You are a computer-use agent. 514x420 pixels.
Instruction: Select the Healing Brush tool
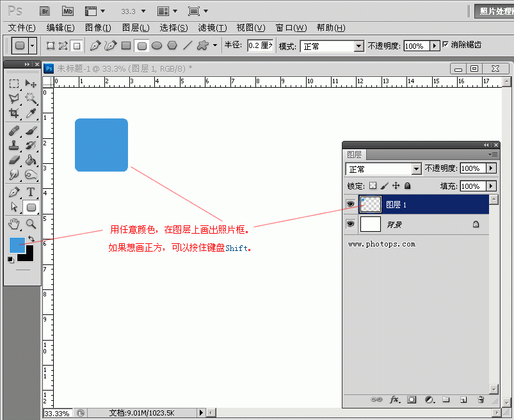(x=14, y=131)
